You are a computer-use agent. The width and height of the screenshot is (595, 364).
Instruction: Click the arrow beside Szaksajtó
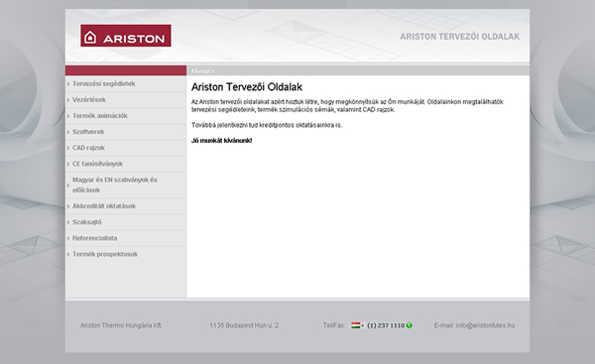point(68,222)
